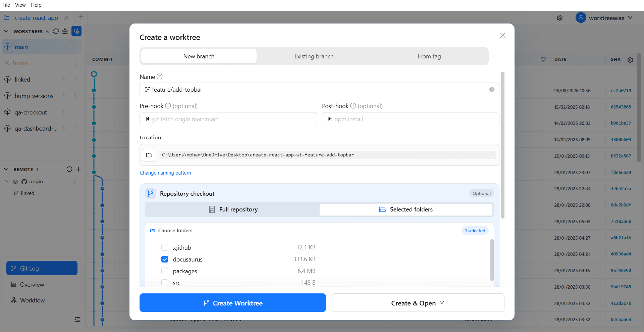The image size is (644, 332).
Task: Clear the Name field with the x icon
Action: [492, 90]
